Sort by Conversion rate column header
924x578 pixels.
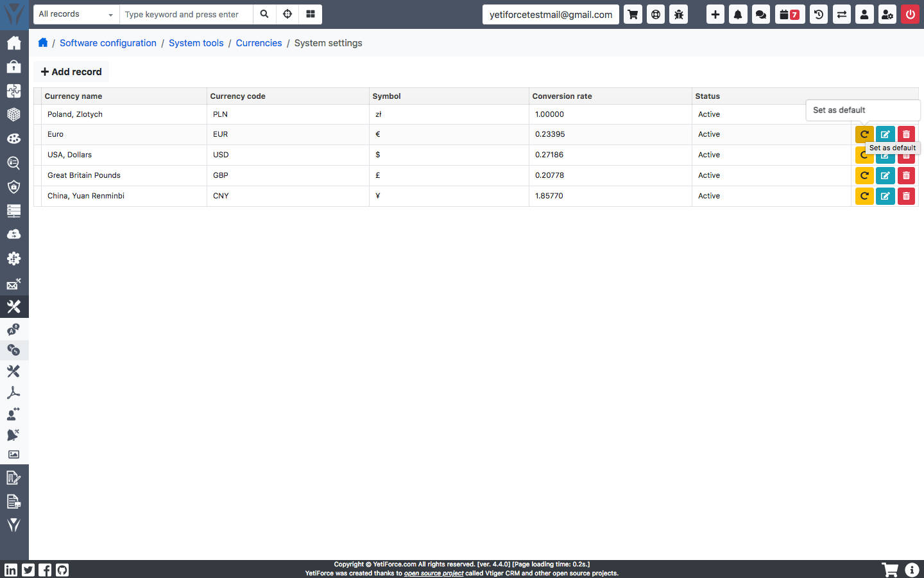click(562, 96)
